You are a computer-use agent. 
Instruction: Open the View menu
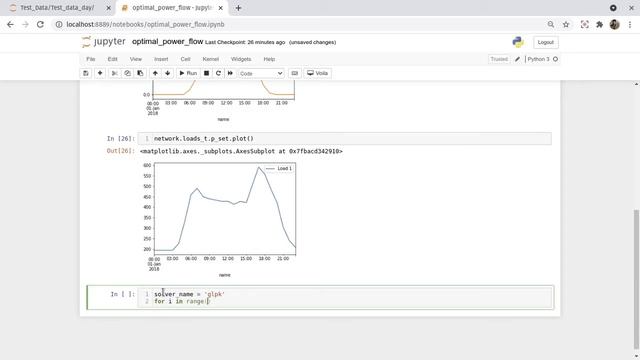coord(136,59)
